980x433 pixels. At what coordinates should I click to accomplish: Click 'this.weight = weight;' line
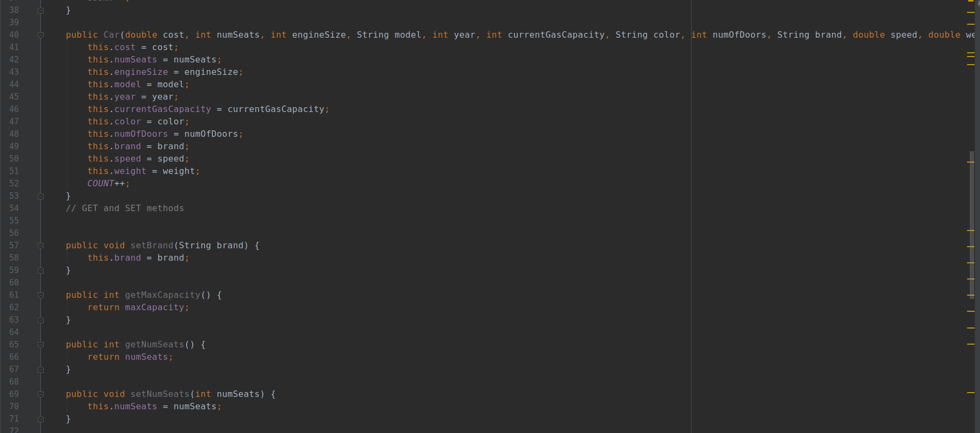click(143, 171)
